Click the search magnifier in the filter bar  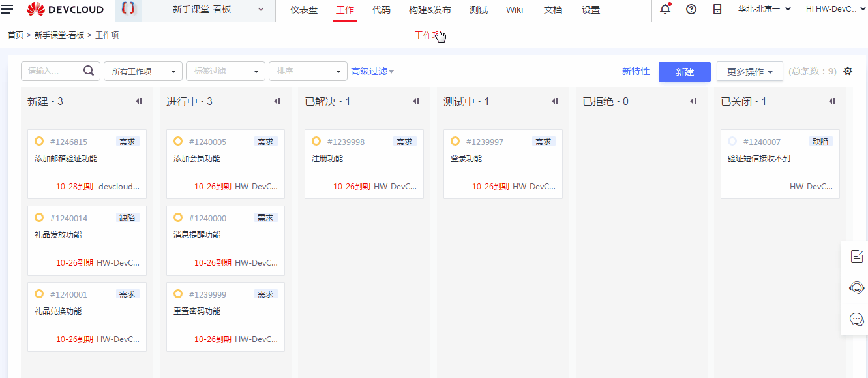click(89, 71)
